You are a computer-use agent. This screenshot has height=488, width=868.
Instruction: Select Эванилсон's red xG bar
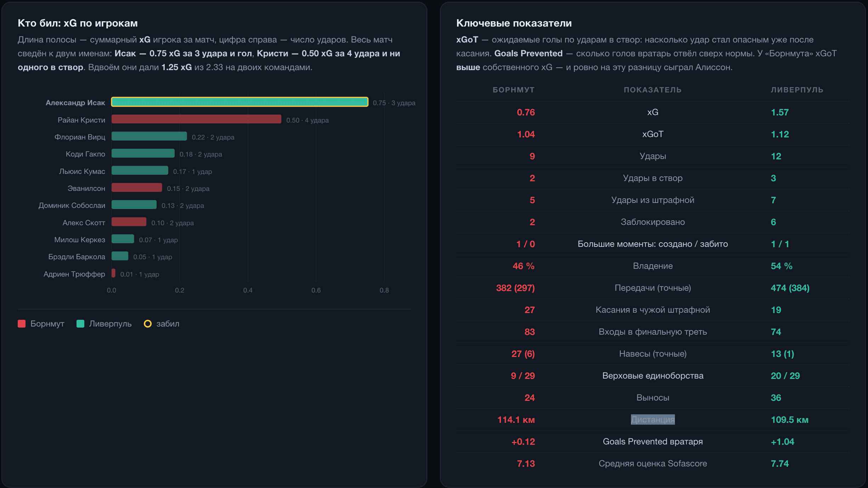[x=137, y=188]
